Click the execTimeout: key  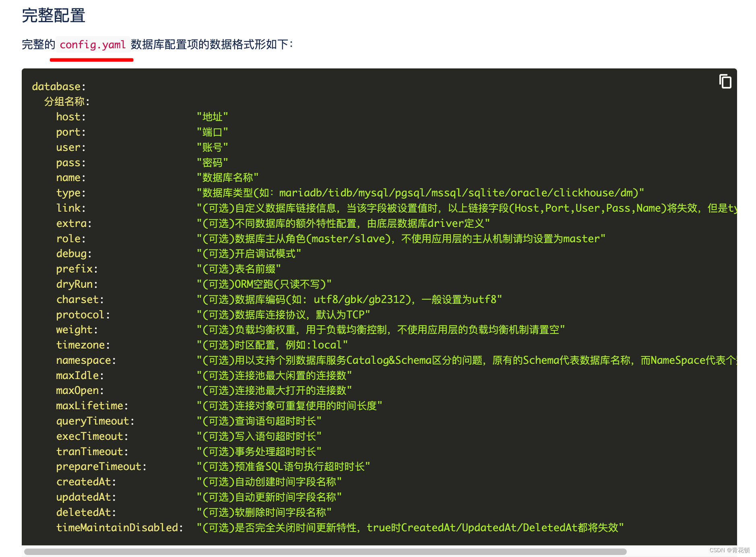point(92,436)
